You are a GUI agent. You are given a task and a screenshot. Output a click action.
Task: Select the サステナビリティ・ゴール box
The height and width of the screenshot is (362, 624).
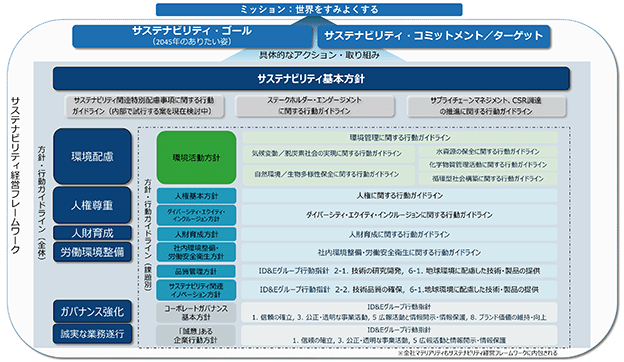(192, 36)
